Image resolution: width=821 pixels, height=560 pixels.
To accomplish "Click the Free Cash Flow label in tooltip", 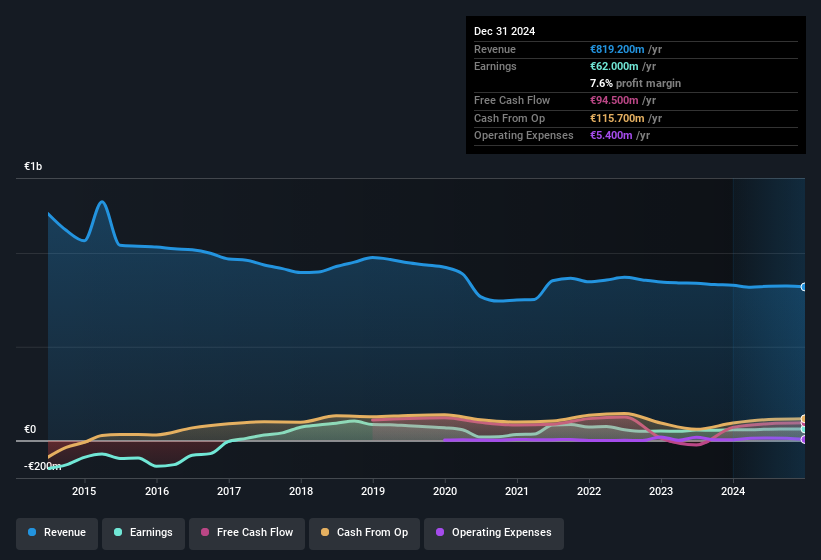I will coord(512,100).
